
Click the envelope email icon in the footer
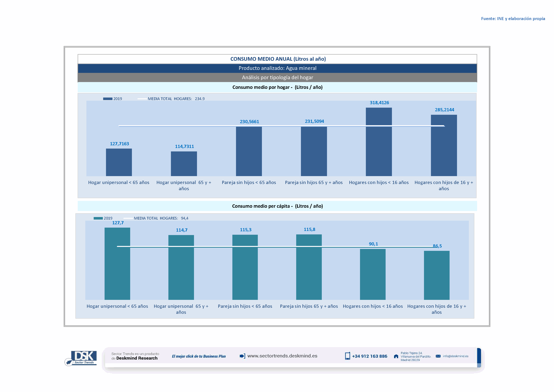[438, 356]
